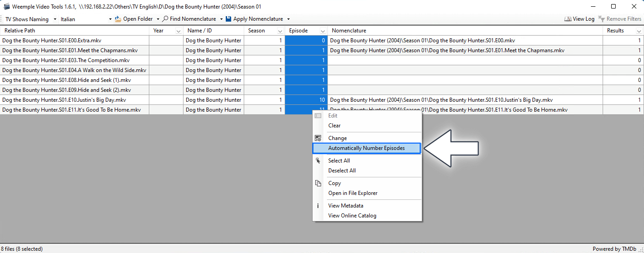Click the Nomenclature column header

tap(465, 31)
